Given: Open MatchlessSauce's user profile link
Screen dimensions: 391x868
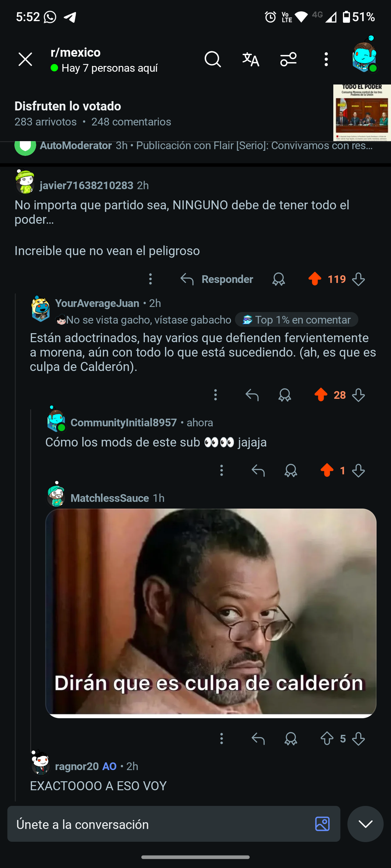Looking at the screenshot, I should pos(110,498).
